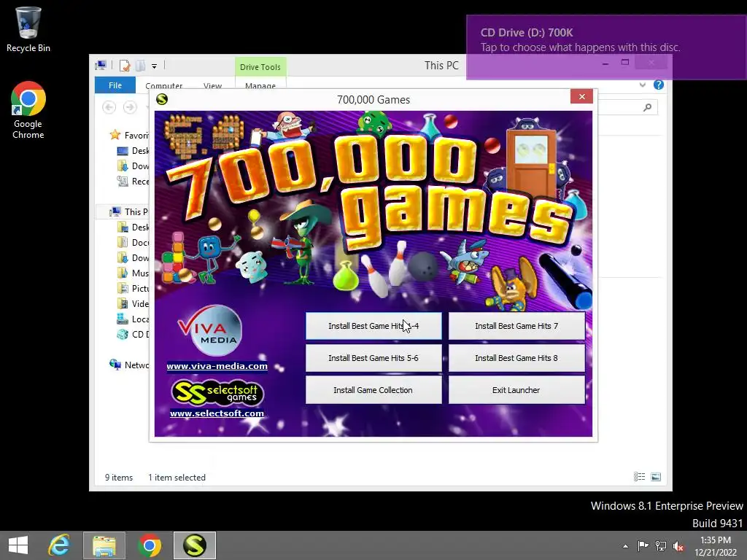Screen dimensions: 747x560
Task: Open Recycle Bin desktop icon
Action: click(x=28, y=29)
